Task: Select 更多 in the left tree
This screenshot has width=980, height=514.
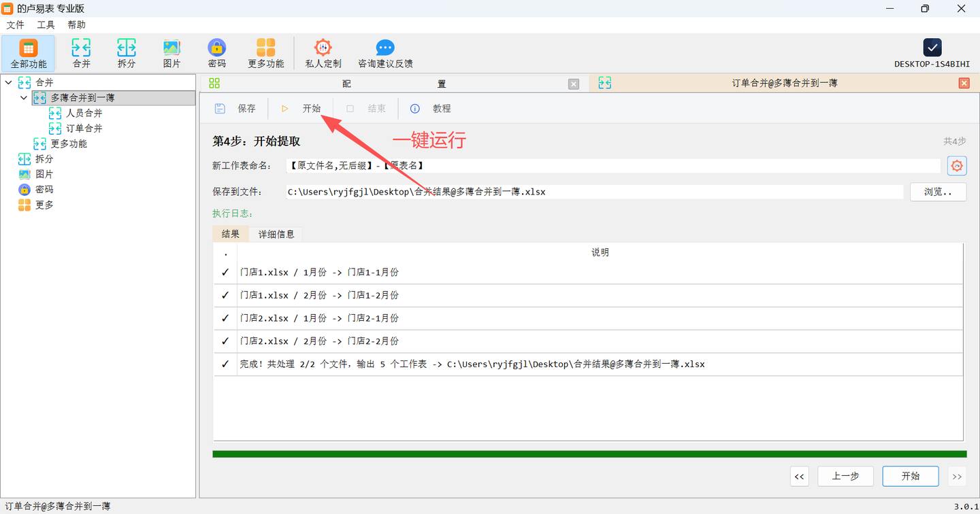Action: click(x=44, y=205)
